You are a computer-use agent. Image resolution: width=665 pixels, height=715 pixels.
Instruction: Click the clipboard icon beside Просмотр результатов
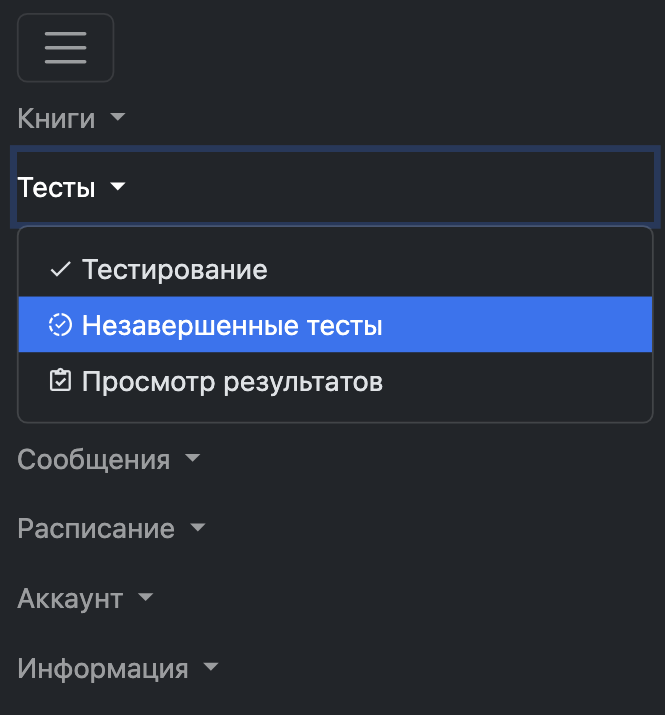click(60, 381)
